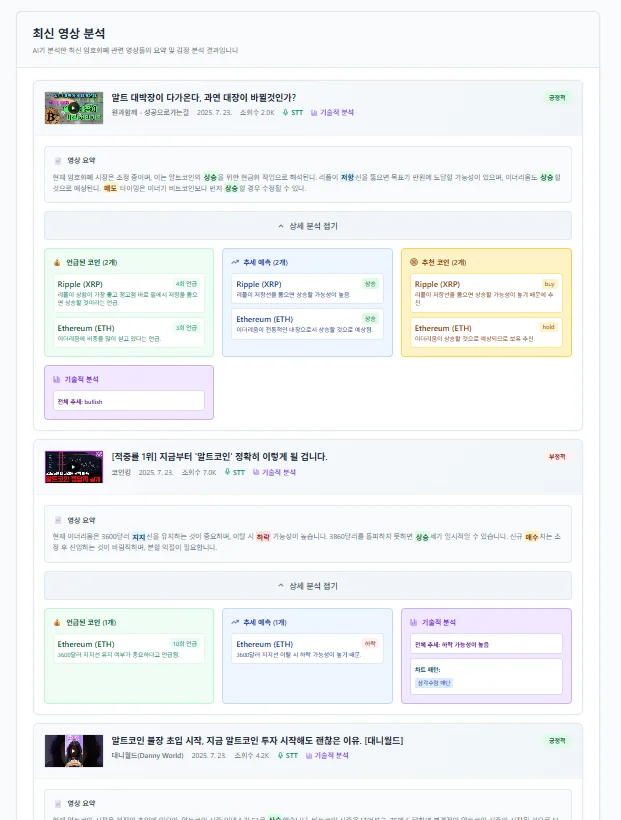Click 긍정적 badge on Danny World card
The width and height of the screenshot is (621, 820).
pyautogui.click(x=557, y=741)
